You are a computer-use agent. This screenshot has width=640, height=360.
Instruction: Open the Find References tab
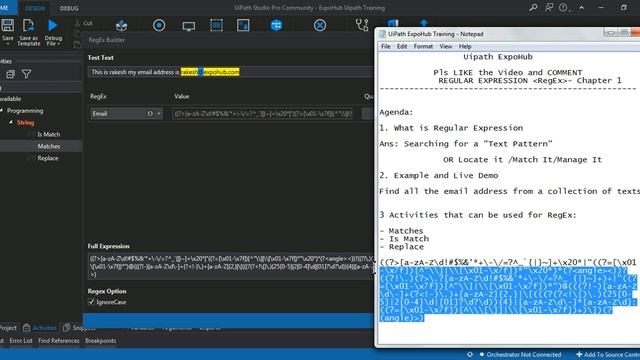[59, 341]
